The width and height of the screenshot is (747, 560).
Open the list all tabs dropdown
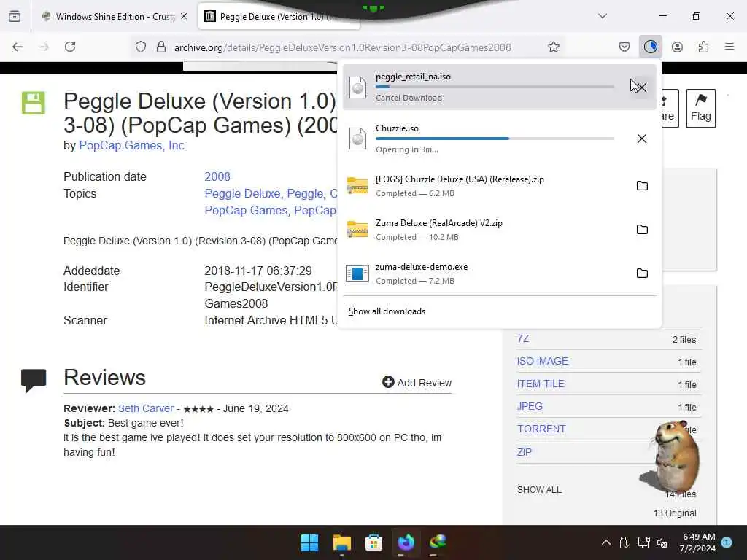pyautogui.click(x=602, y=16)
